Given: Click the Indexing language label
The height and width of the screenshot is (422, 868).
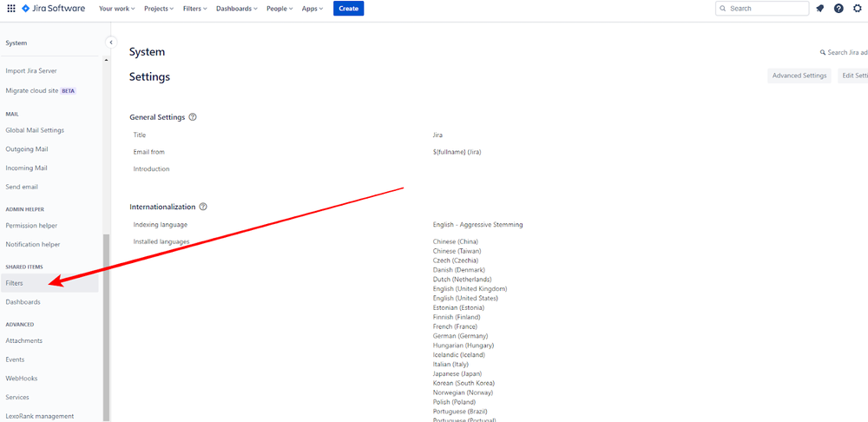Looking at the screenshot, I should click(x=161, y=224).
